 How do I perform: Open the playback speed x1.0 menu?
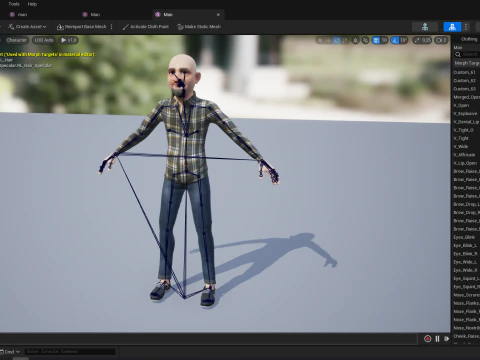(x=68, y=40)
